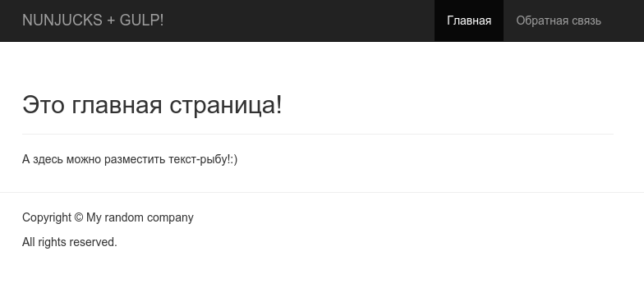The height and width of the screenshot is (297, 644).
Task: Click the word страница! in the heading
Action: click(x=226, y=105)
